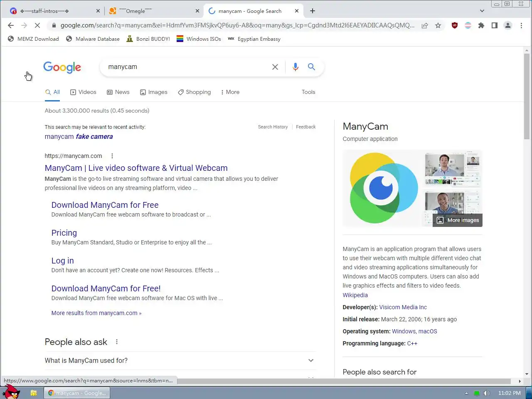Open the uBlock Origin shield extension

pos(455,25)
